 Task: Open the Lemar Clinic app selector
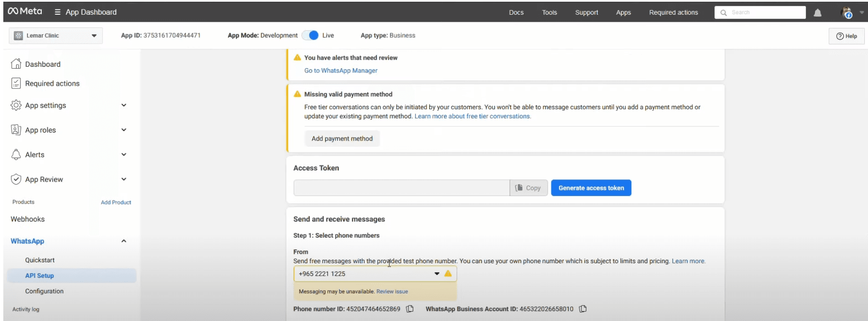click(x=56, y=36)
